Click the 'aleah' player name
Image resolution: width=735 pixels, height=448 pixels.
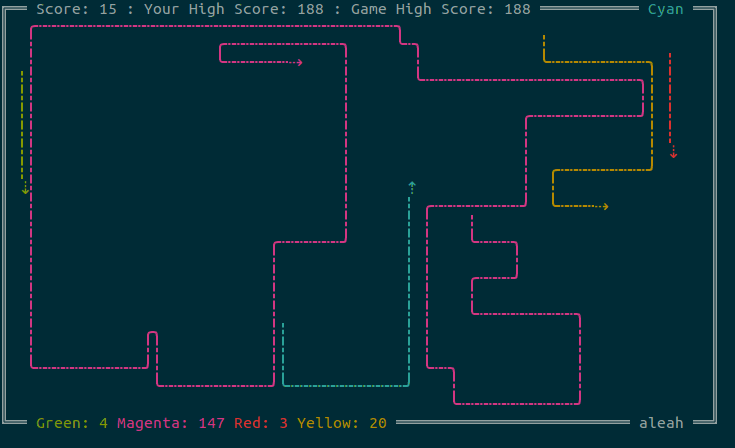pyautogui.click(x=661, y=423)
